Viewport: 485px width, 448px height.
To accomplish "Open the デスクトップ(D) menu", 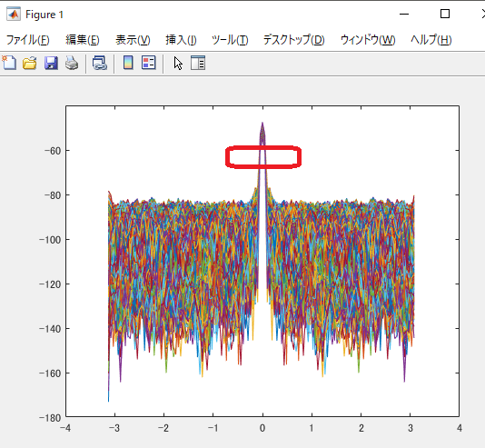I will [x=294, y=40].
